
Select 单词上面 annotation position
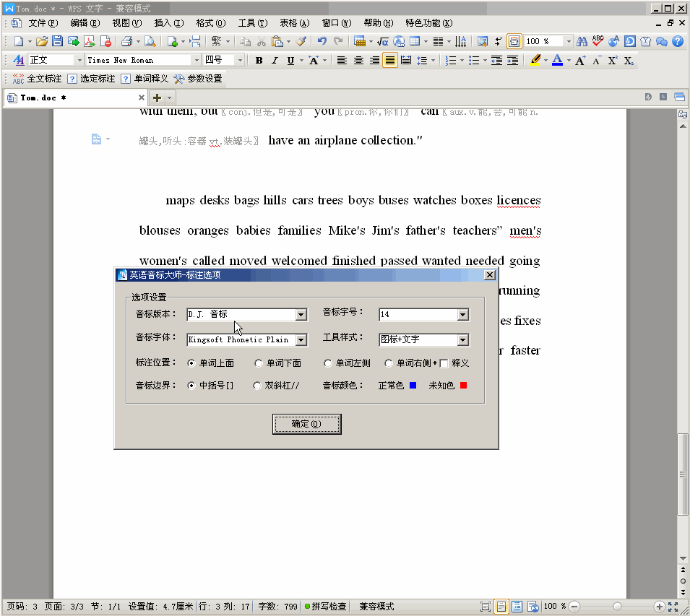[x=191, y=363]
